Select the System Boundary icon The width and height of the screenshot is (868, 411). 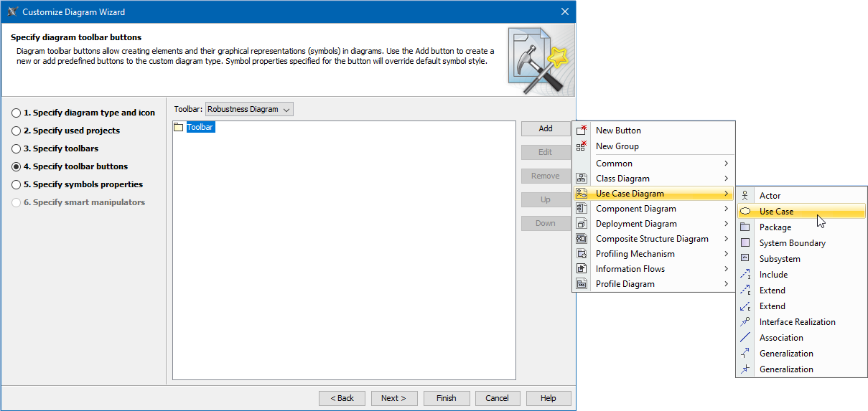coord(745,243)
